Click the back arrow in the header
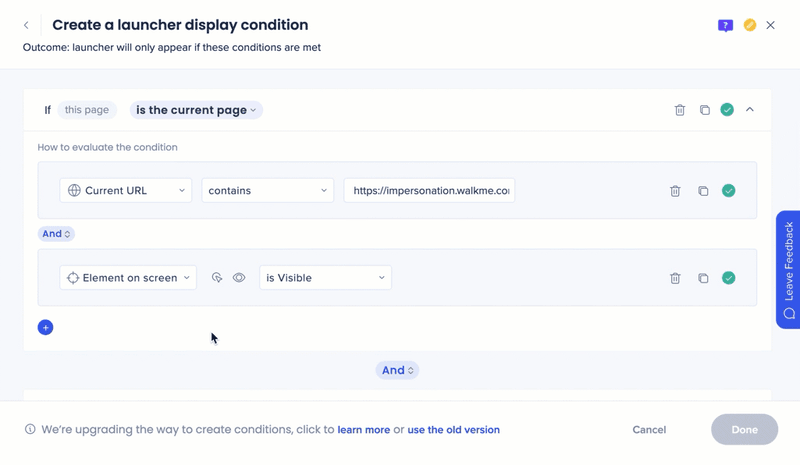The width and height of the screenshot is (800, 465). coord(26,25)
